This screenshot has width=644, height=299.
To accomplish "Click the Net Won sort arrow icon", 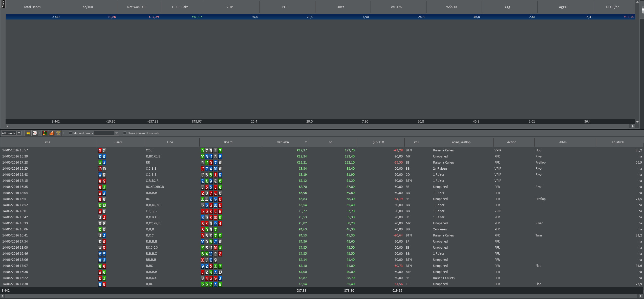I will tap(306, 142).
